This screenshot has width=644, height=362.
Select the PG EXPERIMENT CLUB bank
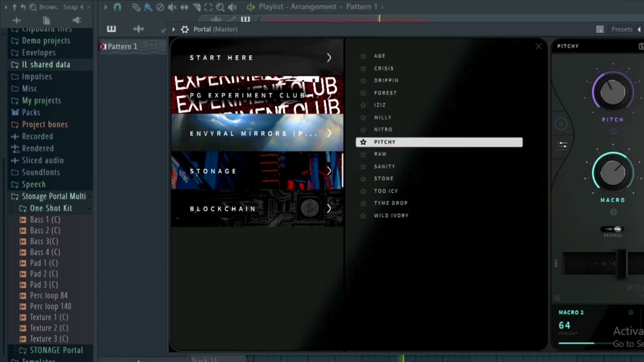coord(257,96)
